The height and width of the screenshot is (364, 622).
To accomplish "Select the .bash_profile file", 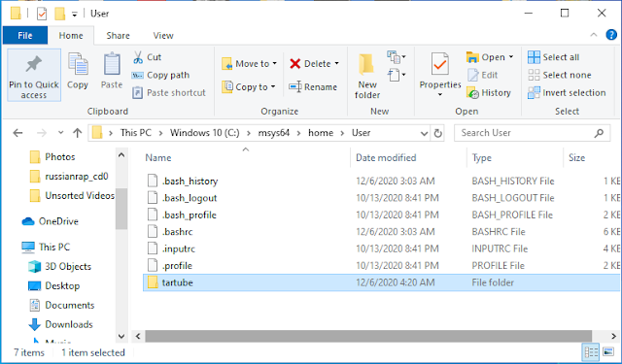I will (x=190, y=215).
